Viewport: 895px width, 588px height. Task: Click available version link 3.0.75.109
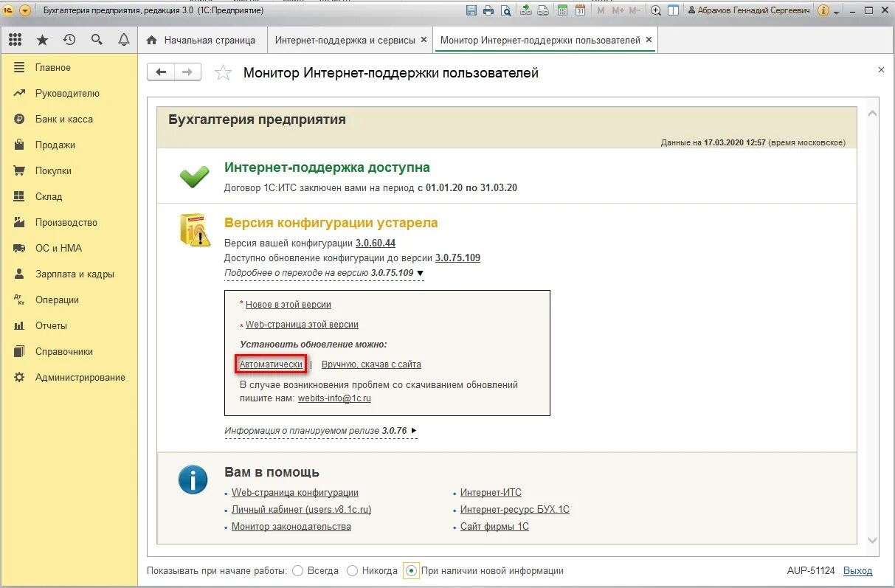pos(457,257)
